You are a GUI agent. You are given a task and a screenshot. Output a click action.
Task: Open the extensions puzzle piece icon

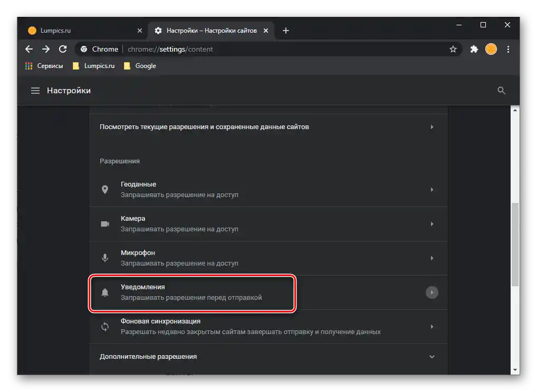click(474, 49)
